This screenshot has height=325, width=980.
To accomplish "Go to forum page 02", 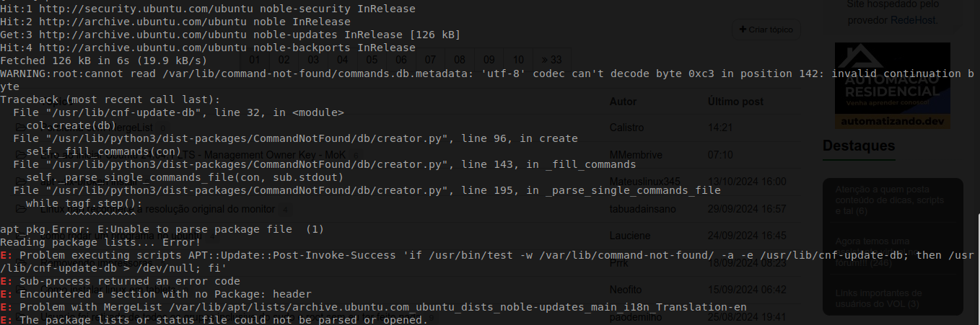I will point(284,59).
